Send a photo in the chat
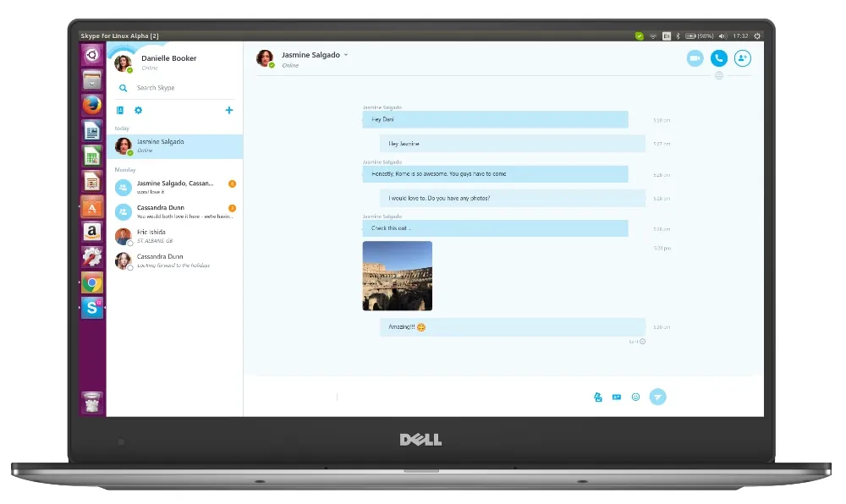This screenshot has width=846, height=504. pos(597,396)
